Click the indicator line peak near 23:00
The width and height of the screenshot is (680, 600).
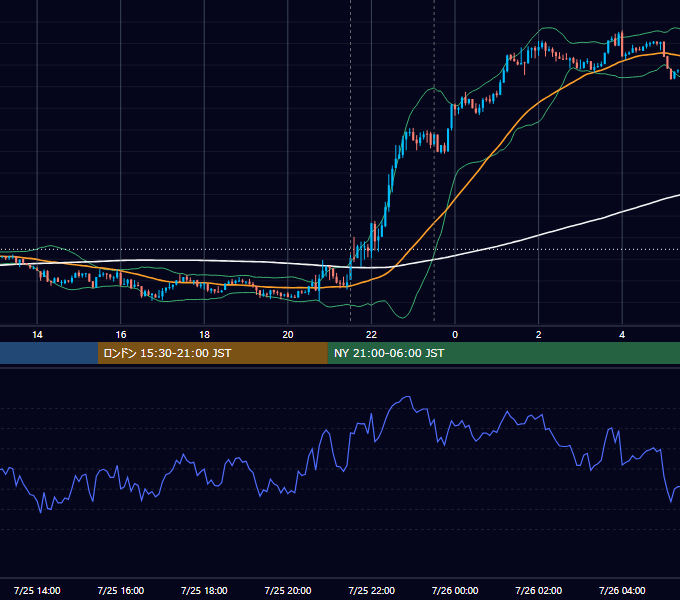[x=407, y=397]
